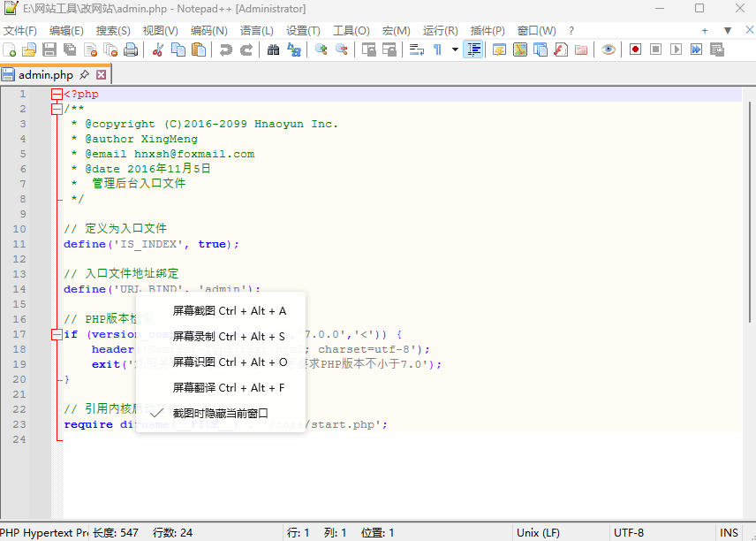Zoom out with the magnifier minus icon
This screenshot has height=541, width=756.
pos(342,50)
